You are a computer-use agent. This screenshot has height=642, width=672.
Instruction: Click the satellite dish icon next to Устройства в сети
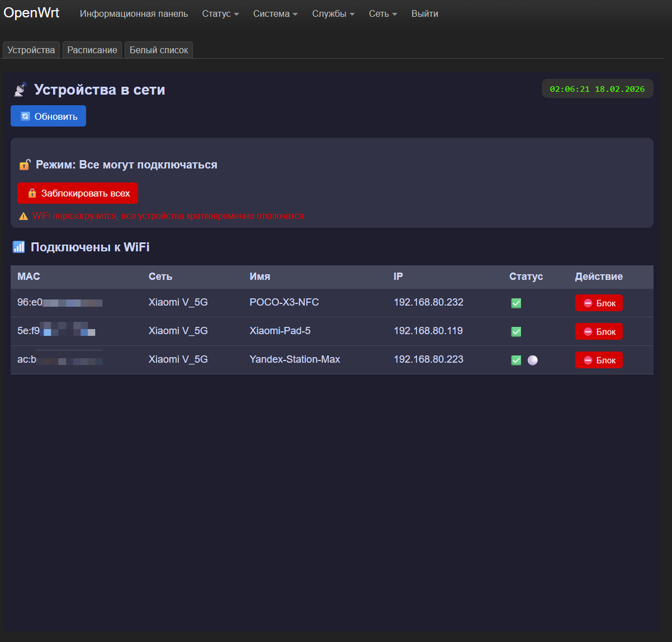[20, 90]
